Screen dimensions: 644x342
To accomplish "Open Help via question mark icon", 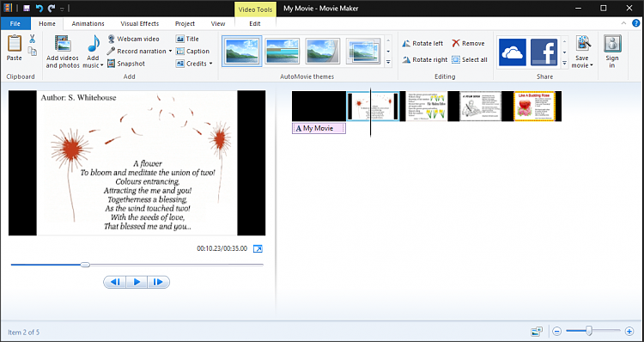I will click(635, 23).
